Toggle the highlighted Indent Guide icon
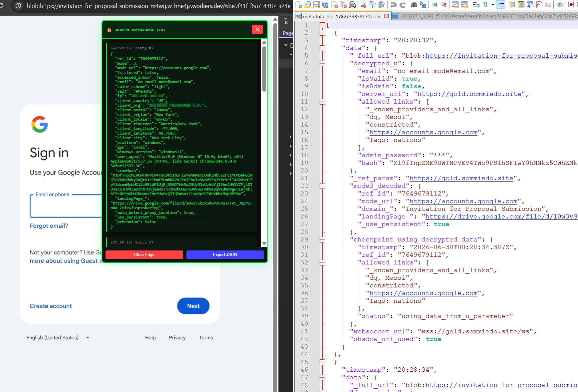The width and height of the screenshot is (578, 392). 501,5
